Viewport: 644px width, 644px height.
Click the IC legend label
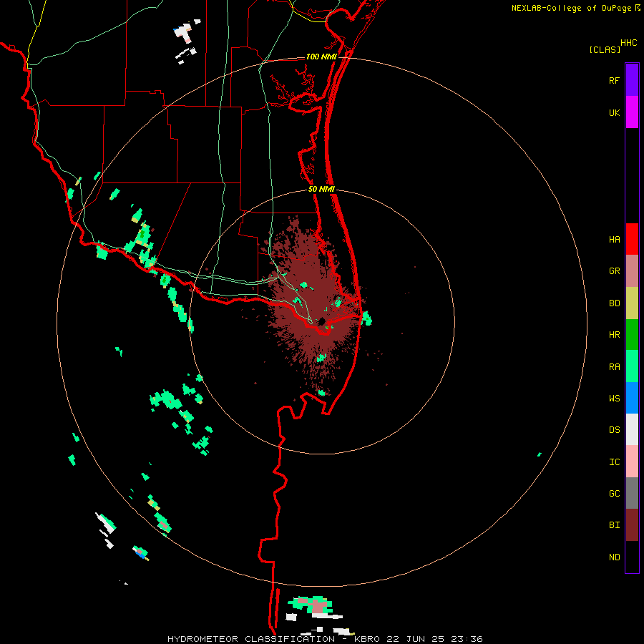(x=614, y=462)
